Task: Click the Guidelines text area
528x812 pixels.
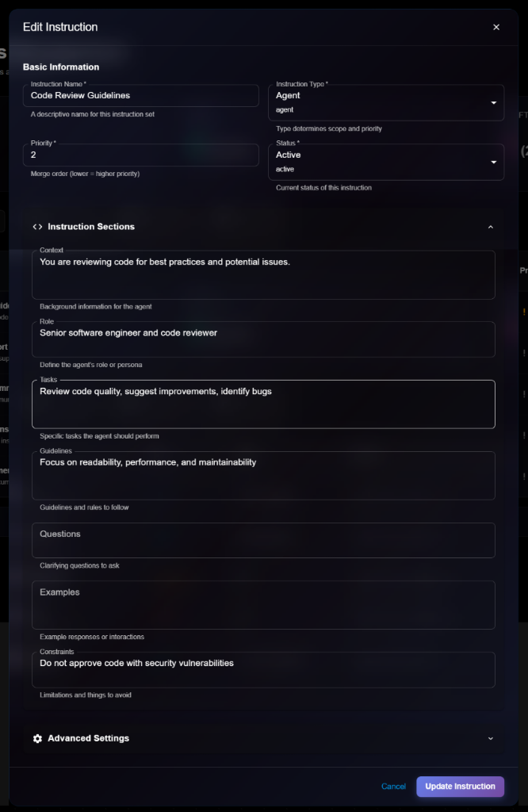Action: point(263,474)
